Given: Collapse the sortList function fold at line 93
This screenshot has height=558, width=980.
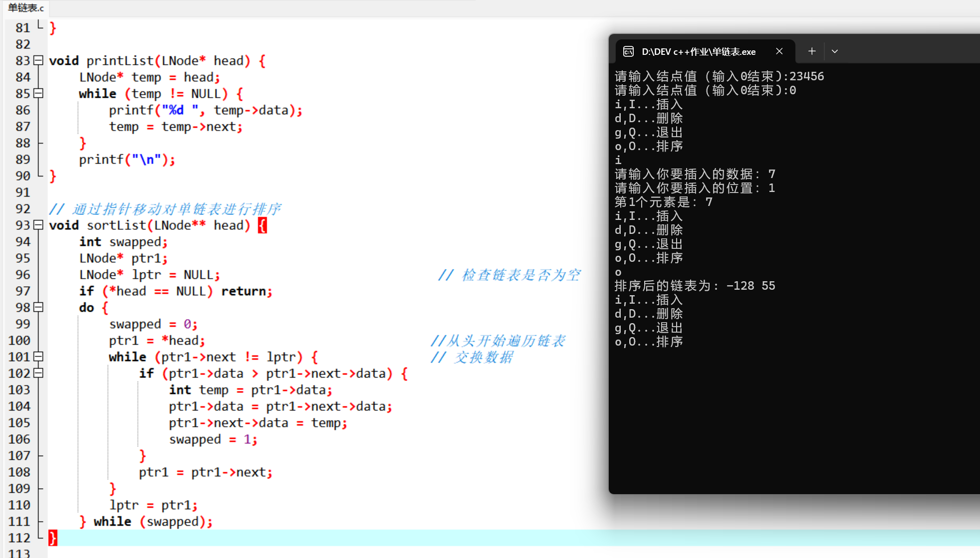Looking at the screenshot, I should pos(38,225).
